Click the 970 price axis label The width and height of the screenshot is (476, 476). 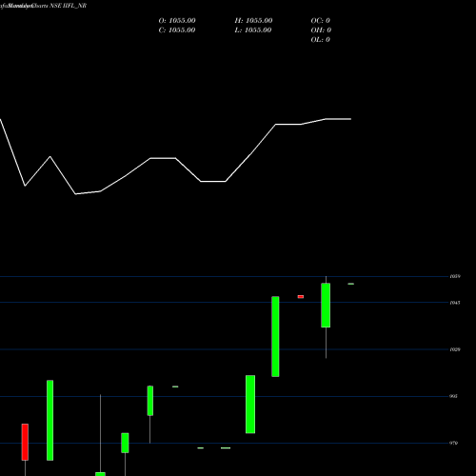(x=454, y=443)
